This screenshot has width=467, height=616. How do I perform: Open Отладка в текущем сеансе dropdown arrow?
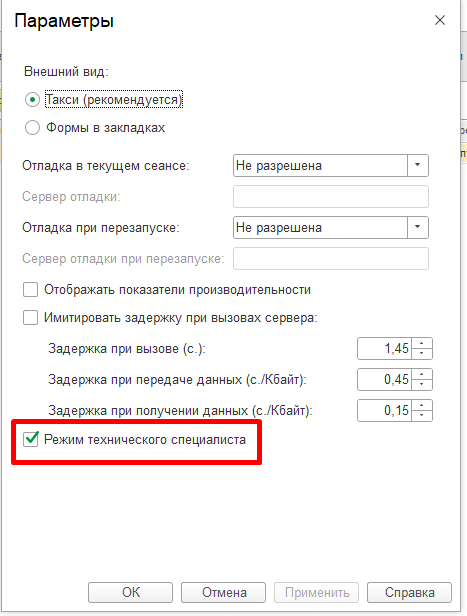pyautogui.click(x=418, y=165)
